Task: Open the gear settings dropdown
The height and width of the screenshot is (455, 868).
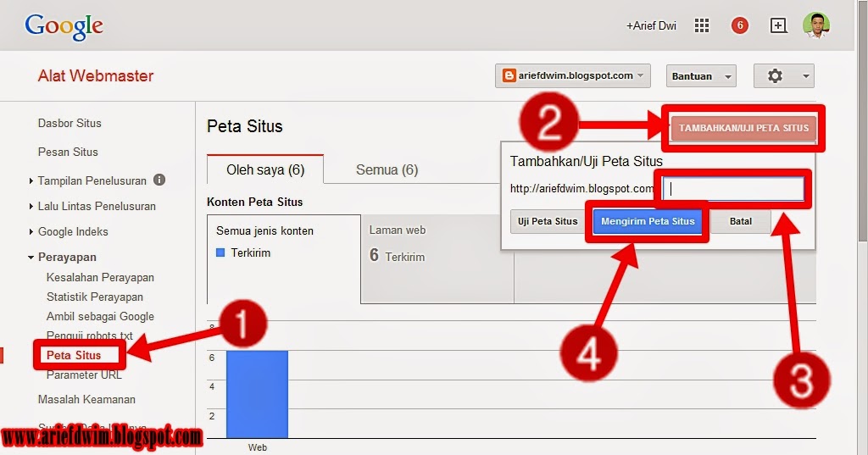Action: pos(783,76)
